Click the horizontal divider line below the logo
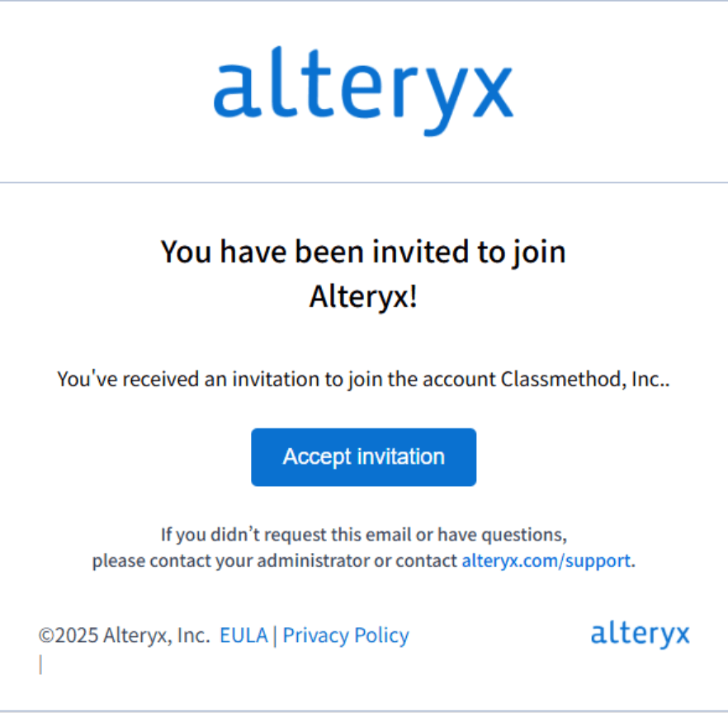The image size is (728, 713). [363, 182]
